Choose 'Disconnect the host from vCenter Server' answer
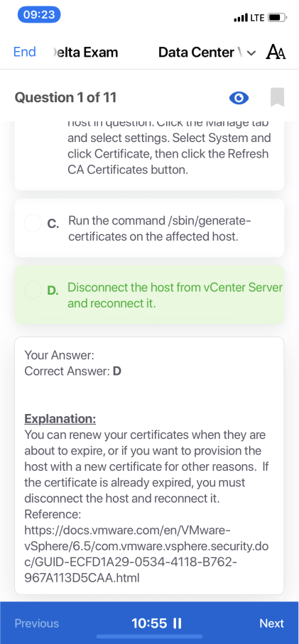 coord(149,295)
